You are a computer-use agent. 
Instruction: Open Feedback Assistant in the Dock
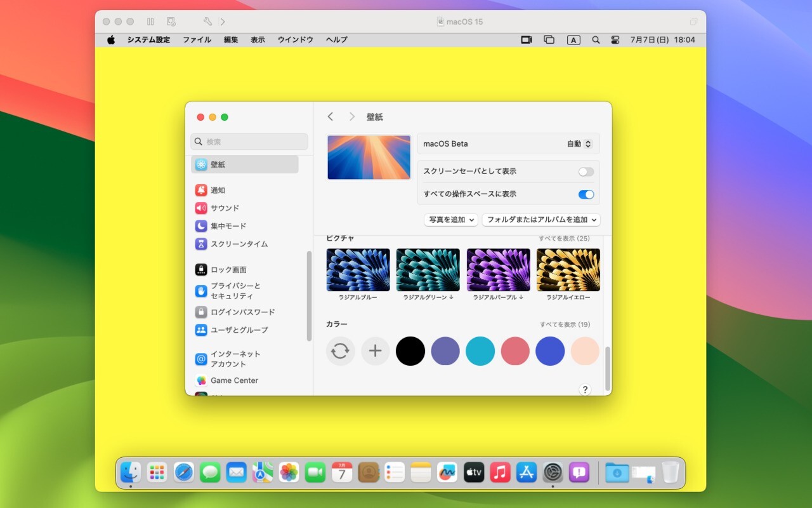click(x=579, y=472)
